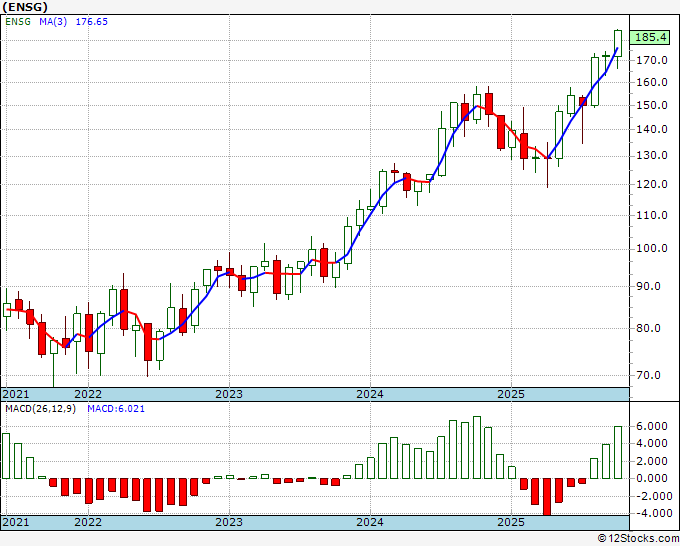Screen dimensions: 680x546
Task: Click the tallest MACD bar in late 2024
Action: click(x=477, y=448)
